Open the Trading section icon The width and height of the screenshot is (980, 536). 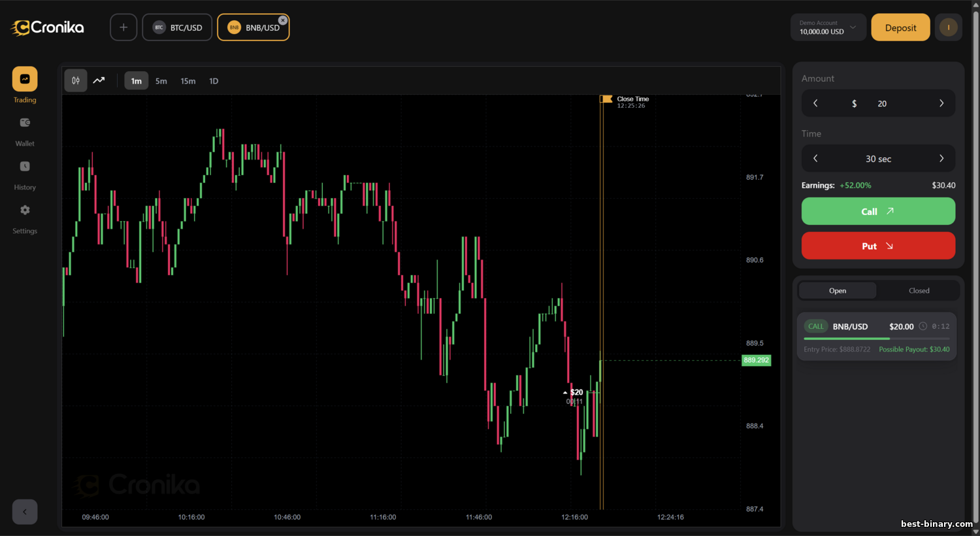(25, 79)
